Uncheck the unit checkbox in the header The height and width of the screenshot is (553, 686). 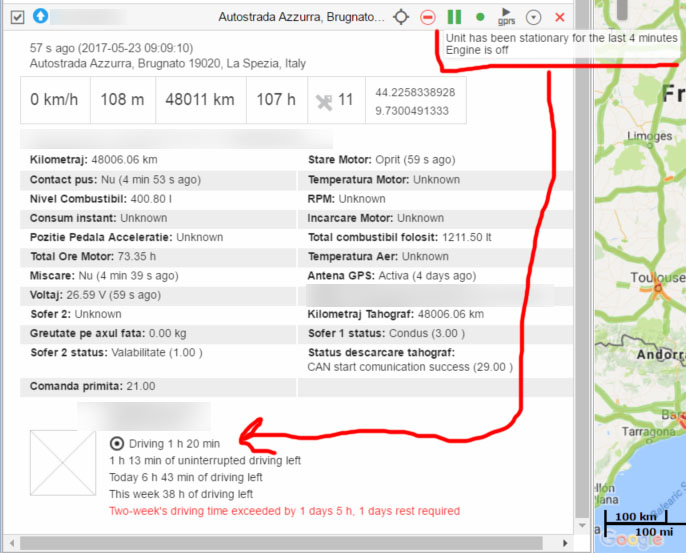pos(17,17)
